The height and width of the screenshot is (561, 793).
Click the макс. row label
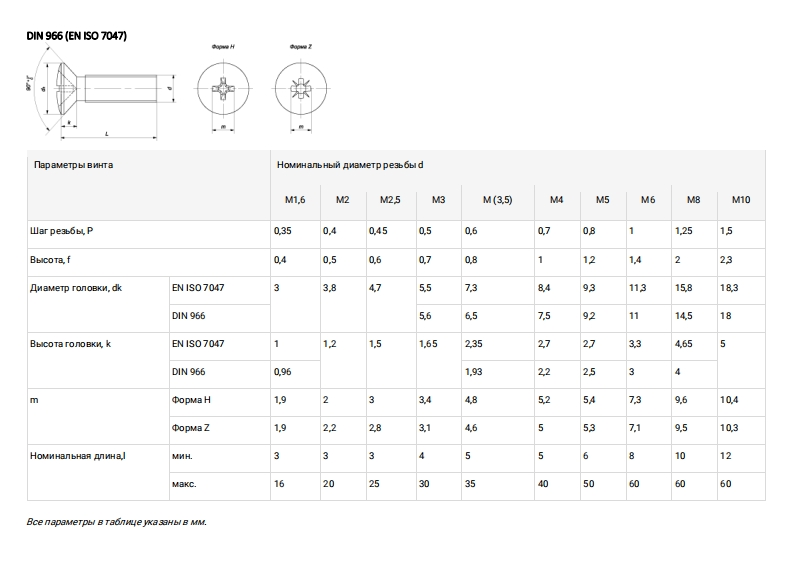(184, 484)
